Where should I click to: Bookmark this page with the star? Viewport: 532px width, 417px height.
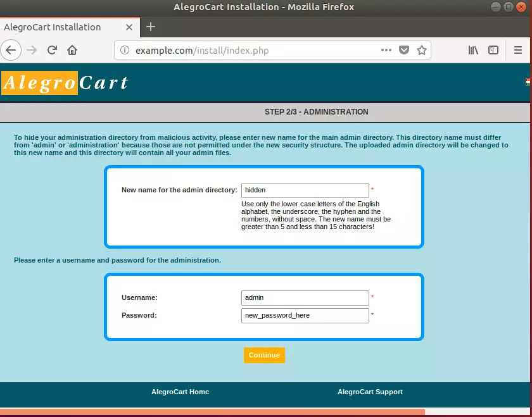pyautogui.click(x=422, y=50)
